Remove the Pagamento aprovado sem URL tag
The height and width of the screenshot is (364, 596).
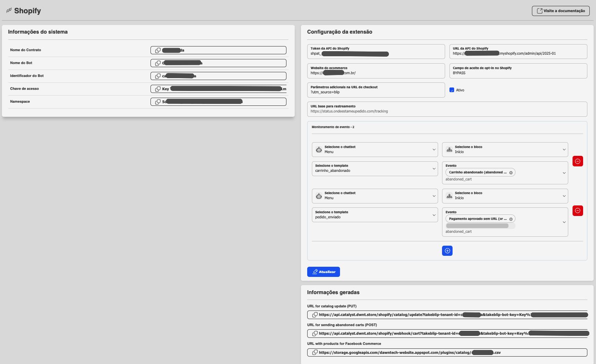click(x=511, y=219)
